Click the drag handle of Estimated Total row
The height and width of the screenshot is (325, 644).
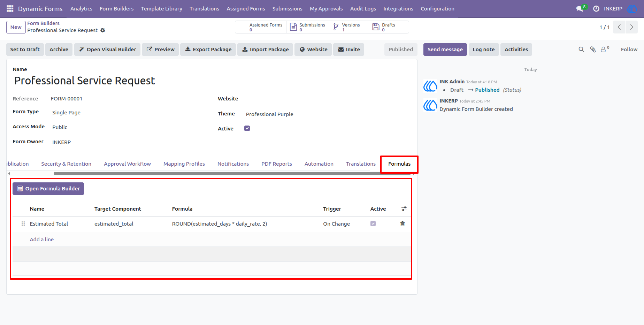[x=23, y=224]
